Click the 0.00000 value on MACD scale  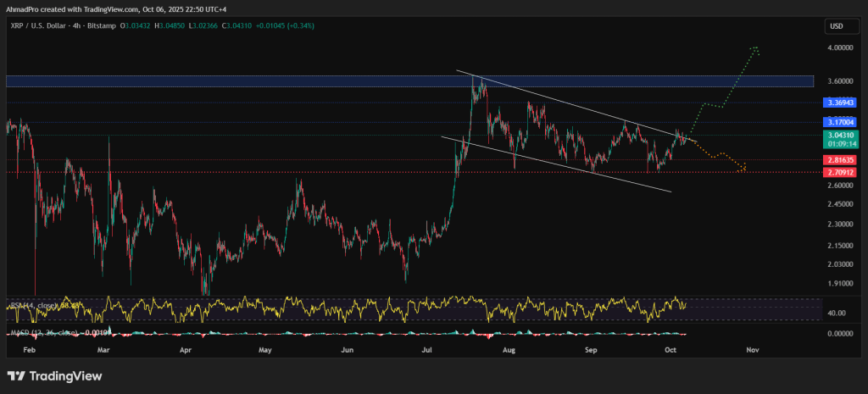coord(839,333)
